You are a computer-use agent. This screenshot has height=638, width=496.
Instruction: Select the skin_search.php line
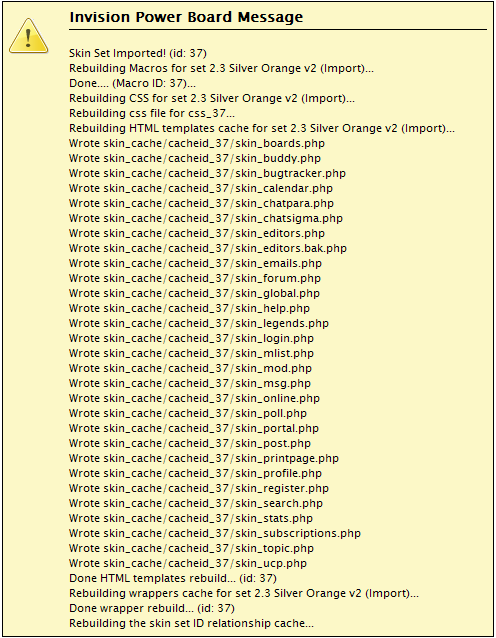tap(196, 504)
